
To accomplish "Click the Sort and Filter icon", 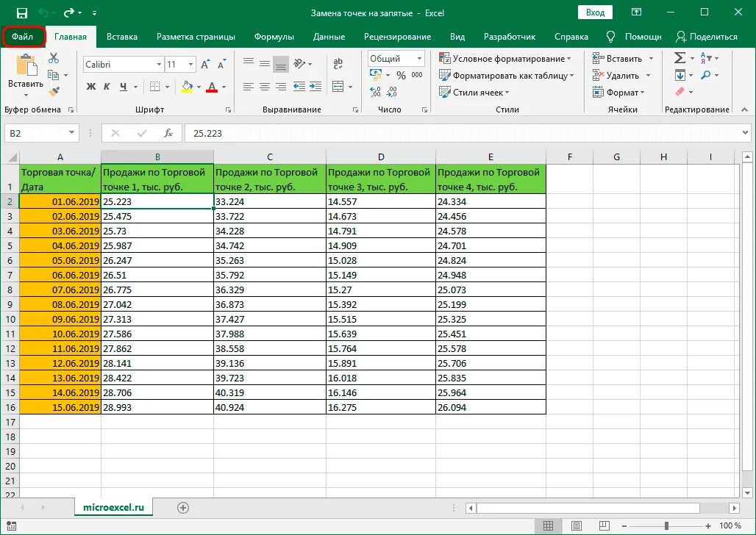I will (706, 58).
